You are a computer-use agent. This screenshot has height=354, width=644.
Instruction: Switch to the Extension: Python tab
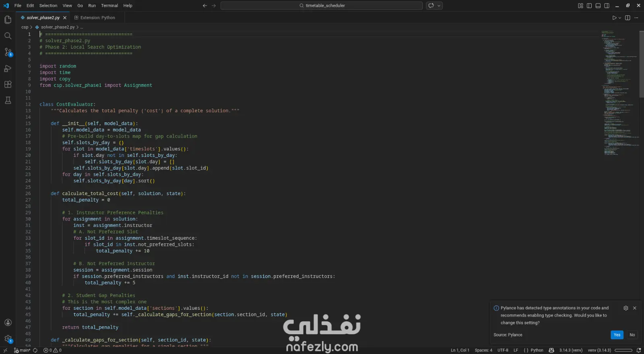click(97, 18)
